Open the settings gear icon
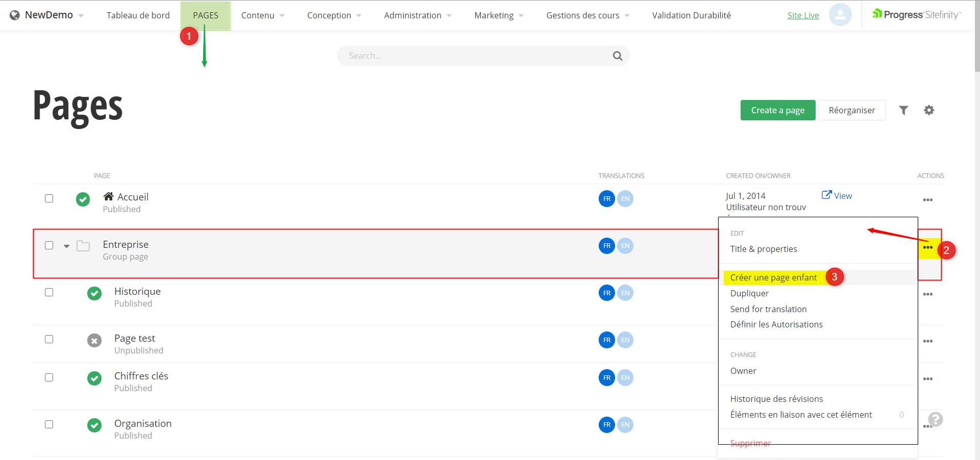 pos(929,110)
